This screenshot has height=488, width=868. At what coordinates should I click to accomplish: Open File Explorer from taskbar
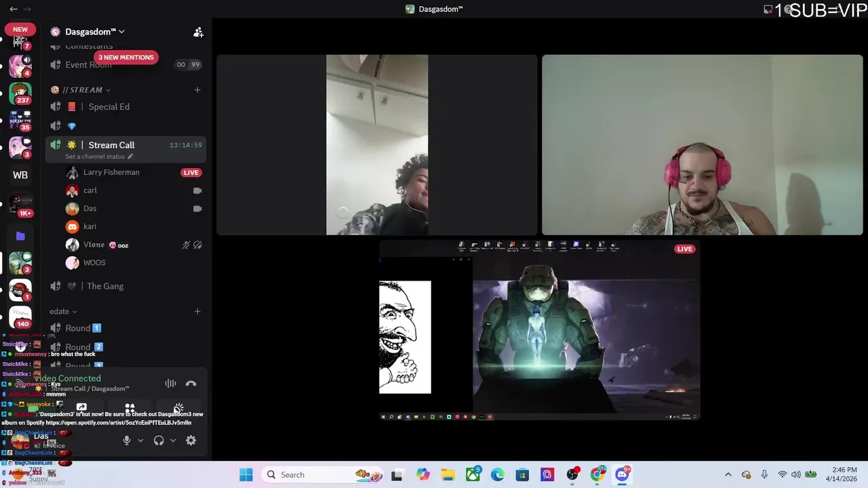click(448, 475)
